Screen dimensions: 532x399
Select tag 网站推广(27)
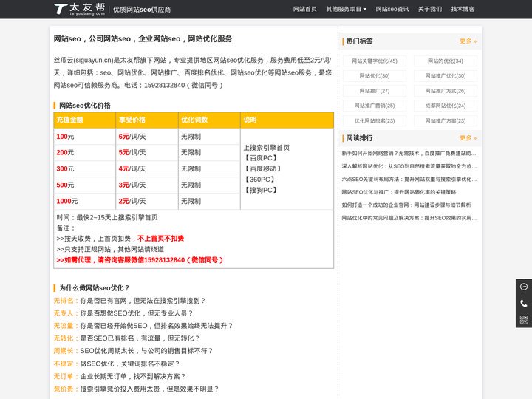point(374,91)
